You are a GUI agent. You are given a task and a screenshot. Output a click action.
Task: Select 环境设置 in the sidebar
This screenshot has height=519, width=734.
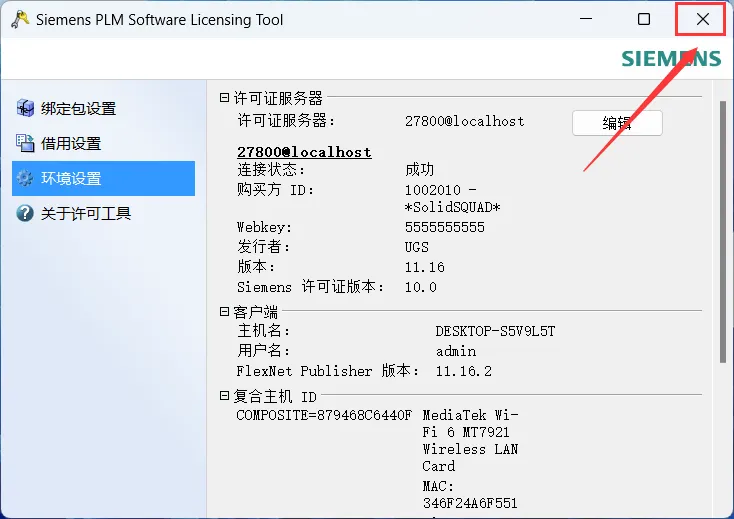tap(103, 178)
